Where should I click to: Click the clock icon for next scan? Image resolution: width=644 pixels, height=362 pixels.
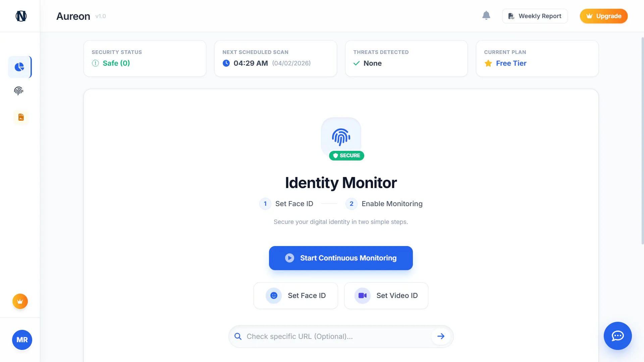tap(226, 63)
